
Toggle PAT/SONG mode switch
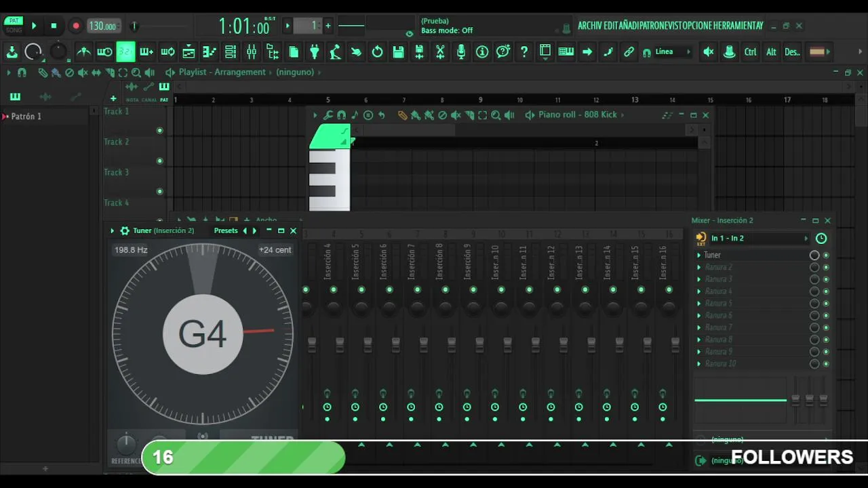(x=14, y=26)
